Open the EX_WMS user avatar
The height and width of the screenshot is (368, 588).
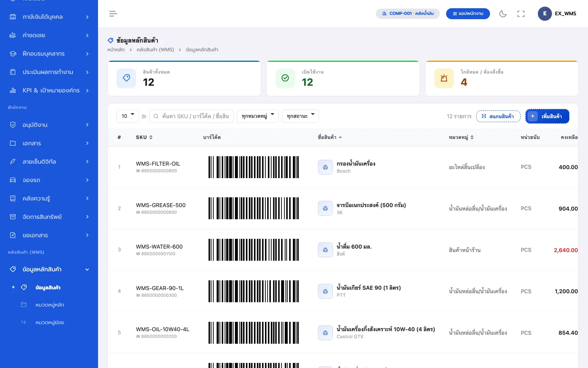coord(545,14)
